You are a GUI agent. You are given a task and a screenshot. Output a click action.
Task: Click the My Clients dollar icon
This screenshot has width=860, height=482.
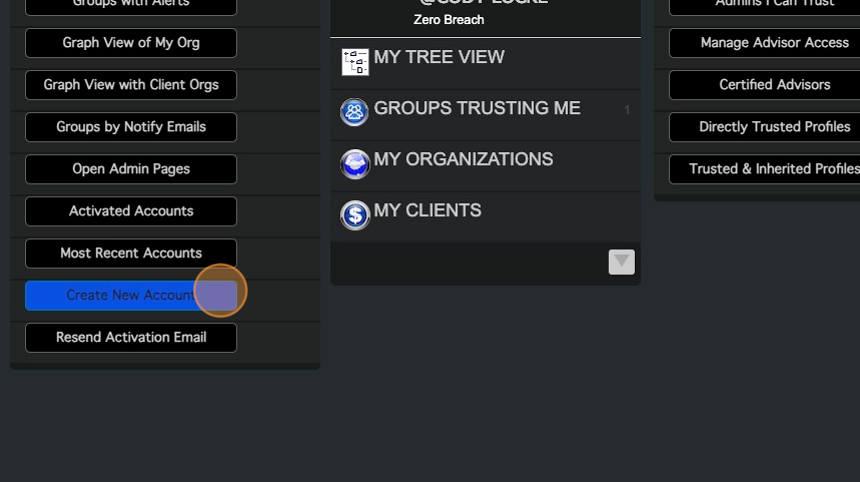click(x=355, y=215)
